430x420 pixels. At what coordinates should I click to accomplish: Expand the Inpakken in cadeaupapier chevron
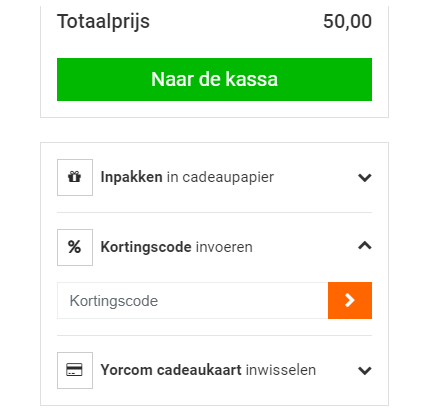pos(365,177)
